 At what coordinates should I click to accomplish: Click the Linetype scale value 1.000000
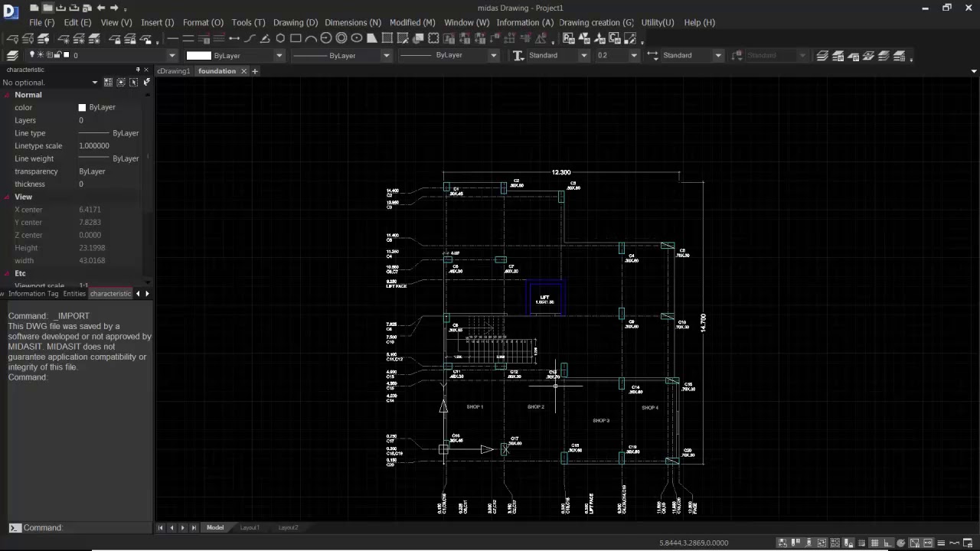94,145
